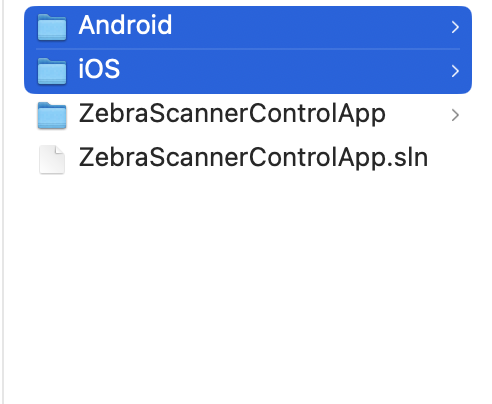492x404 pixels.
Task: Deselect items by clicking bottom empty column area
Action: [247, 367]
